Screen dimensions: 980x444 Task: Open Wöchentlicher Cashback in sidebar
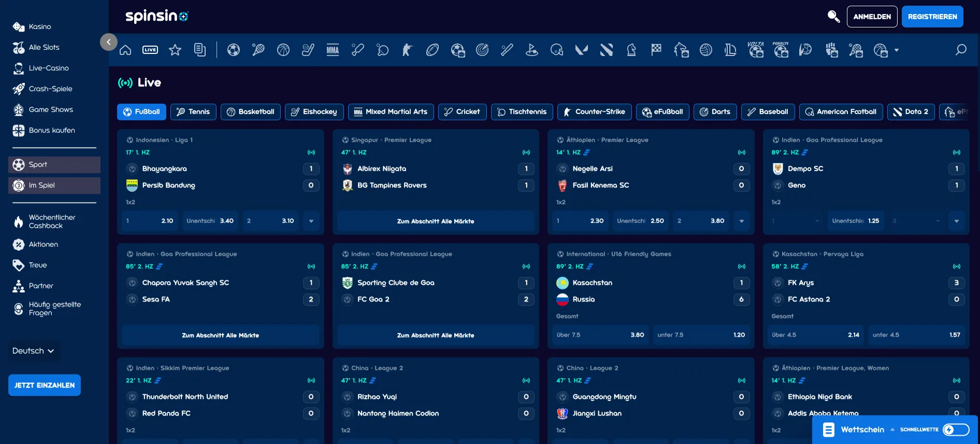(x=52, y=221)
